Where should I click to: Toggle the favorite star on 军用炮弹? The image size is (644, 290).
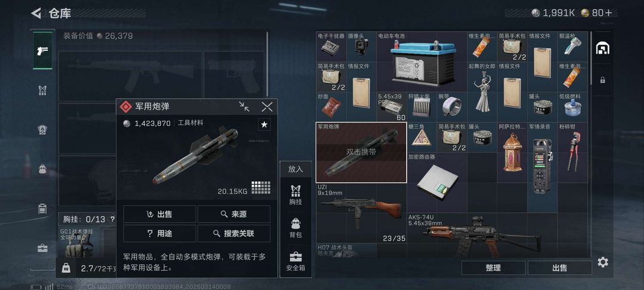(x=264, y=125)
